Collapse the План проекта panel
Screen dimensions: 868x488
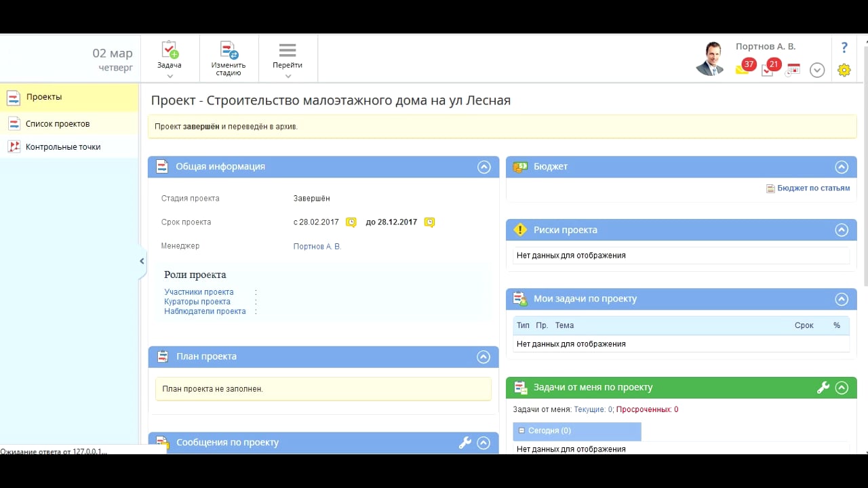[484, 357]
